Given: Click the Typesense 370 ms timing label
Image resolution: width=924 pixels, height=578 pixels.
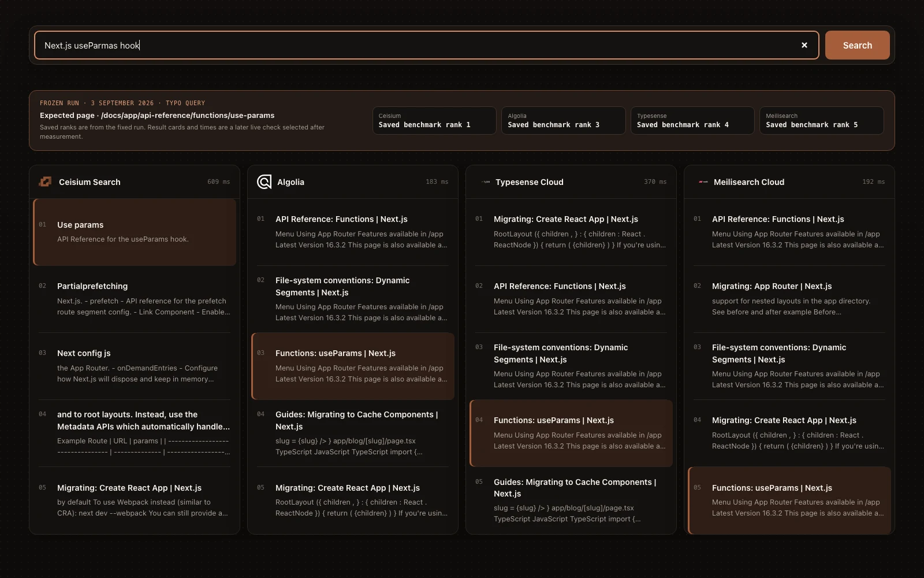Looking at the screenshot, I should [x=655, y=181].
